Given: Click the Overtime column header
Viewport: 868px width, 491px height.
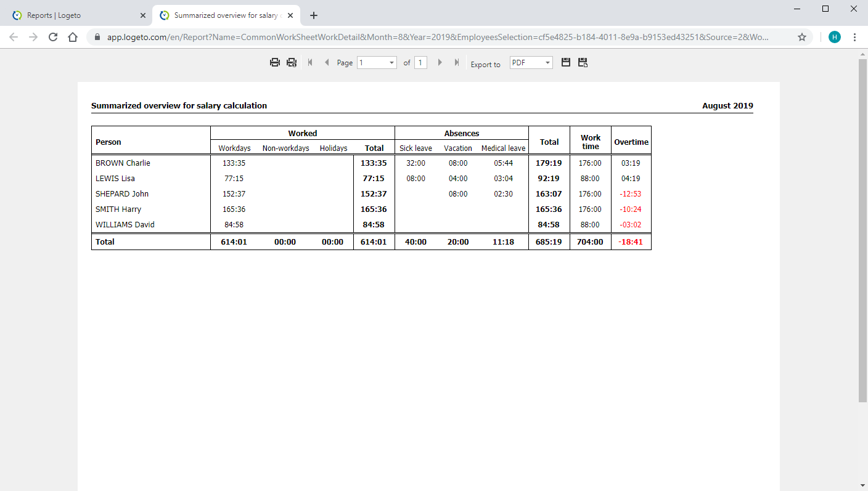Looking at the screenshot, I should click(x=631, y=142).
